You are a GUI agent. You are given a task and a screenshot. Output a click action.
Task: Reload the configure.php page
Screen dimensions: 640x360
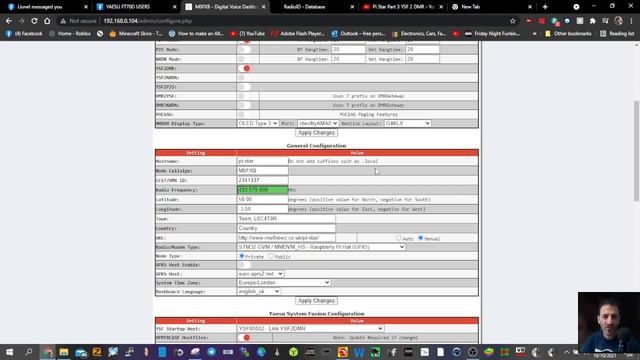pos(34,21)
